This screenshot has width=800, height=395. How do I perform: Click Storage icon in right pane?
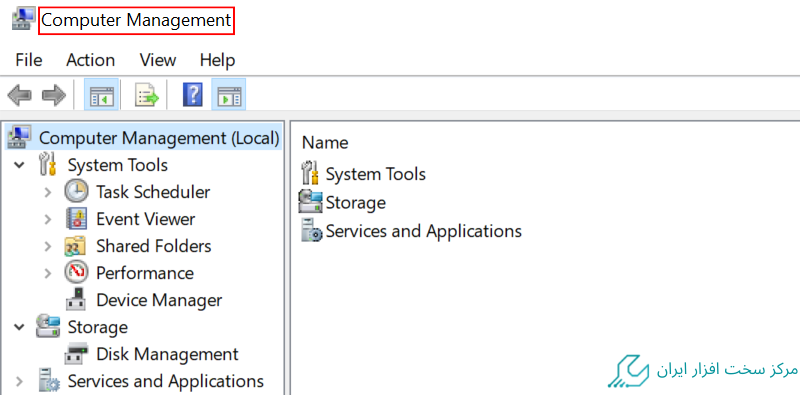(x=311, y=202)
